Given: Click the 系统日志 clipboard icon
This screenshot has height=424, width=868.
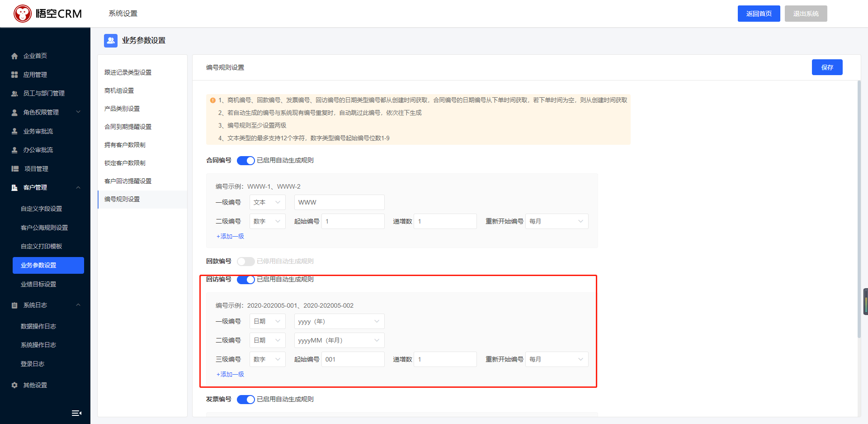Looking at the screenshot, I should [14, 305].
